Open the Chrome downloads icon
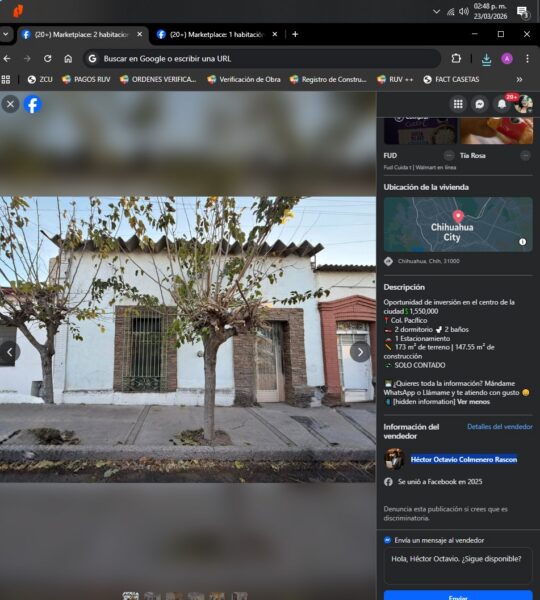Screen dimensions: 540x600 click(x=486, y=59)
